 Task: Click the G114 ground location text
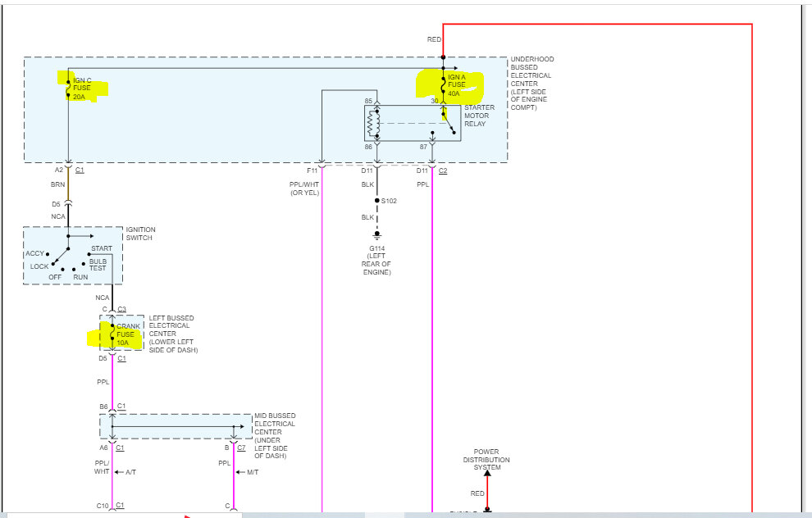click(x=376, y=261)
